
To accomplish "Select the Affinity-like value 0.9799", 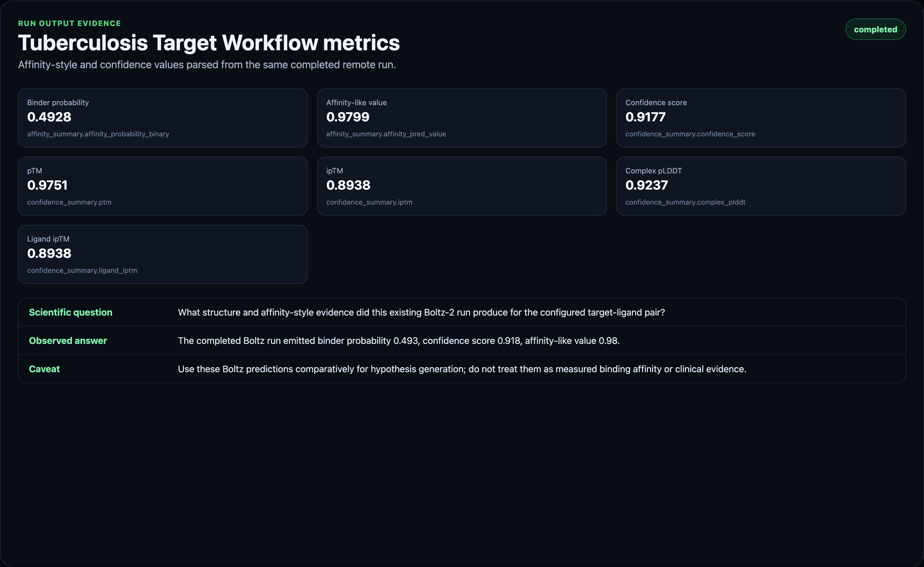I will tap(348, 117).
